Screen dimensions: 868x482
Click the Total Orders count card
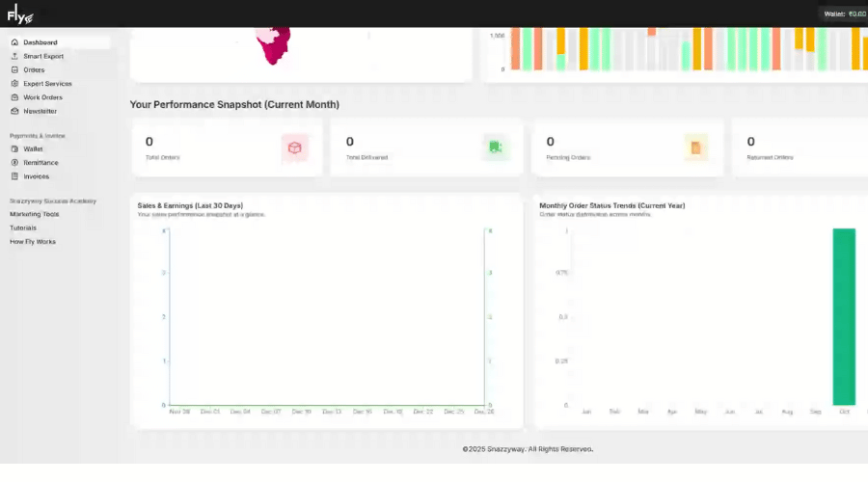click(227, 148)
